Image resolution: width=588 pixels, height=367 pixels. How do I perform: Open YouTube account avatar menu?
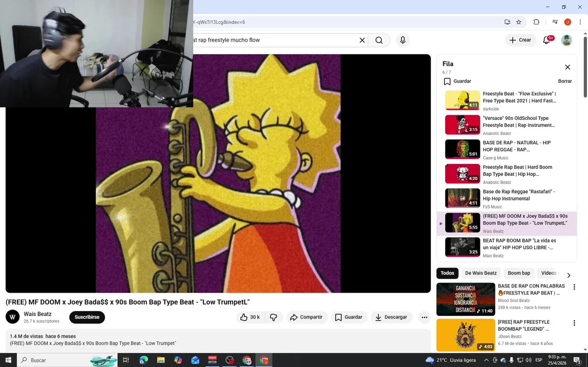pyautogui.click(x=566, y=40)
